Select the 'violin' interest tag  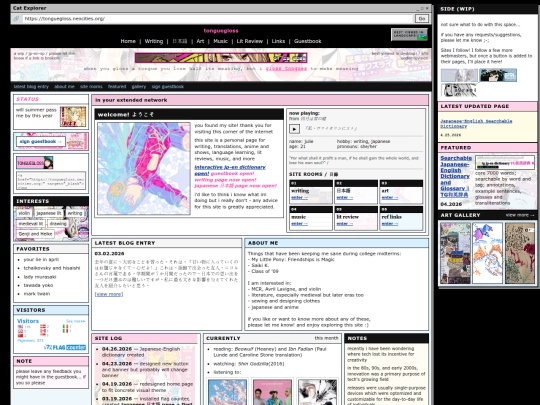click(x=24, y=213)
